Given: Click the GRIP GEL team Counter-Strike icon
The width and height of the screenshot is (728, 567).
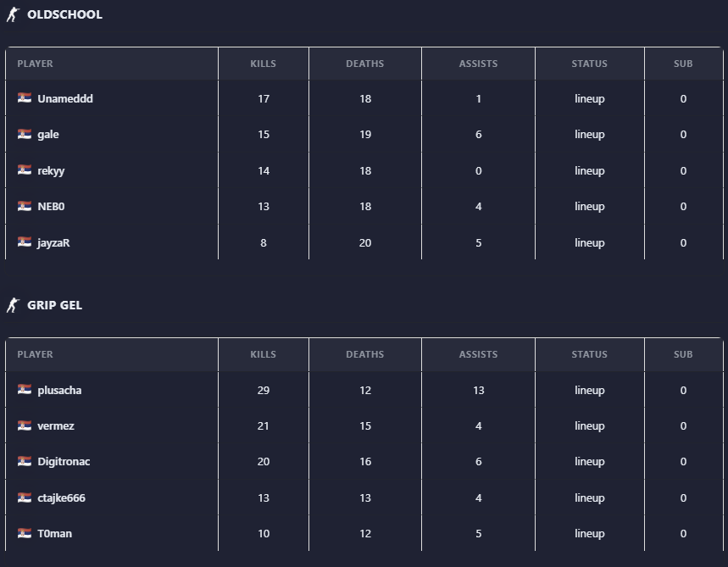Looking at the screenshot, I should tap(13, 305).
